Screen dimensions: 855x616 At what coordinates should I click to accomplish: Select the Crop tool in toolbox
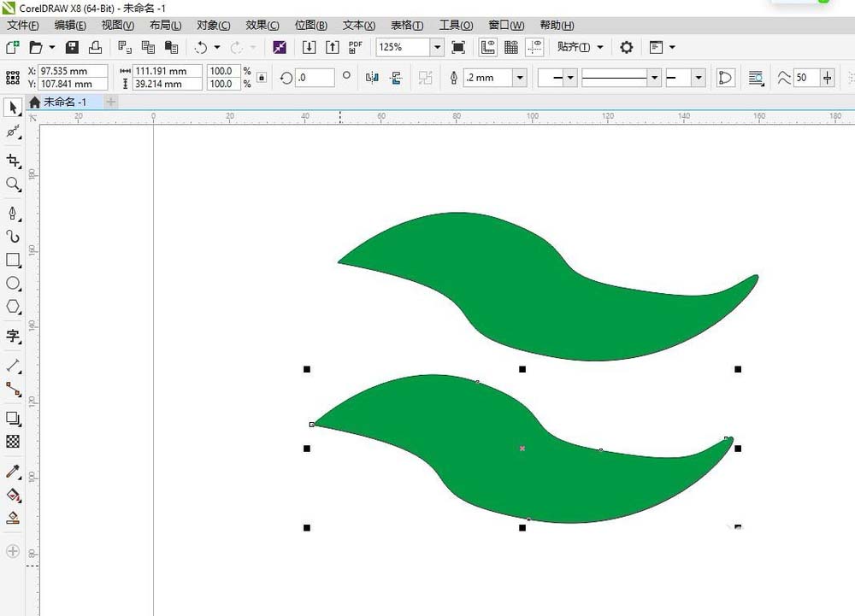[x=13, y=160]
